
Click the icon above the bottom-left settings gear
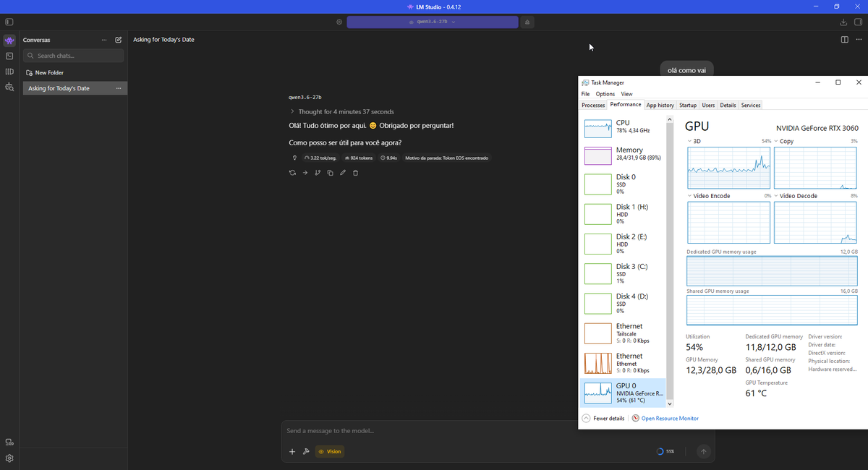pos(9,443)
